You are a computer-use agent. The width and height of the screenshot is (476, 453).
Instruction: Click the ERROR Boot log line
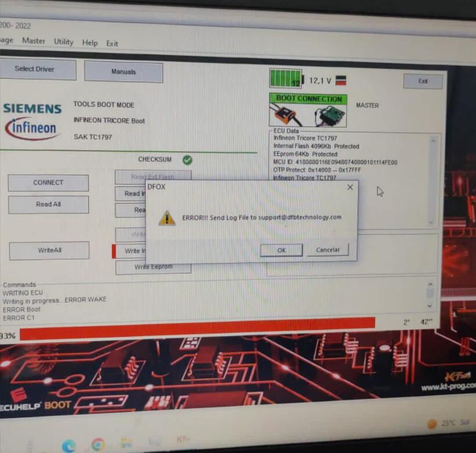[x=21, y=310]
